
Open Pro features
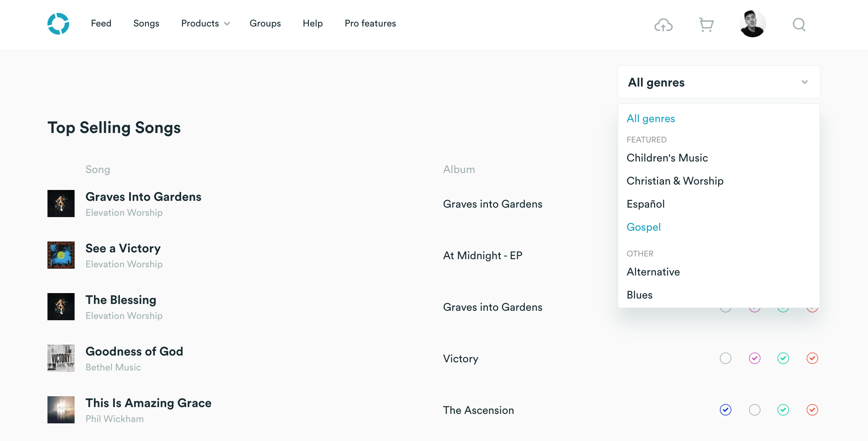(x=370, y=23)
